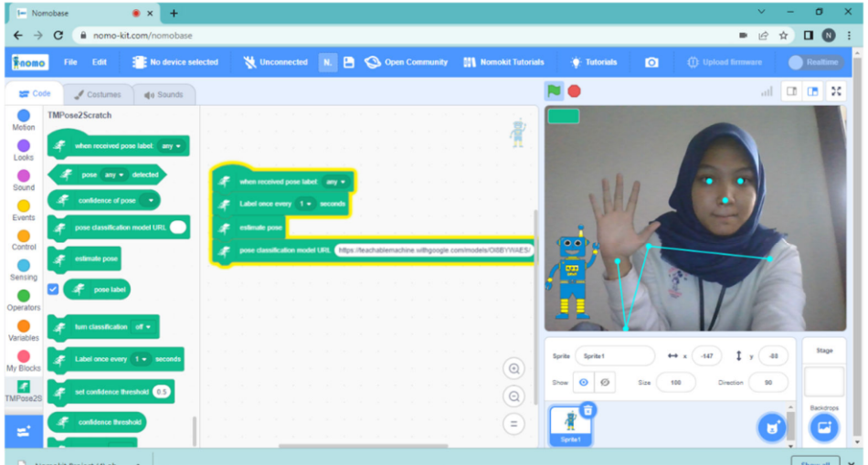This screenshot has width=868, height=465.
Task: Open the any dropdown in palette hat block
Action: point(171,145)
